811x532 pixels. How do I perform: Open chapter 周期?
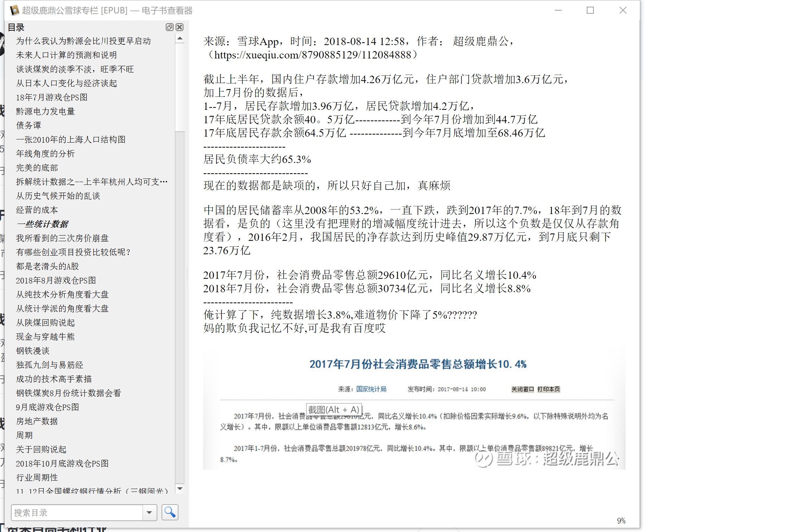coord(24,435)
